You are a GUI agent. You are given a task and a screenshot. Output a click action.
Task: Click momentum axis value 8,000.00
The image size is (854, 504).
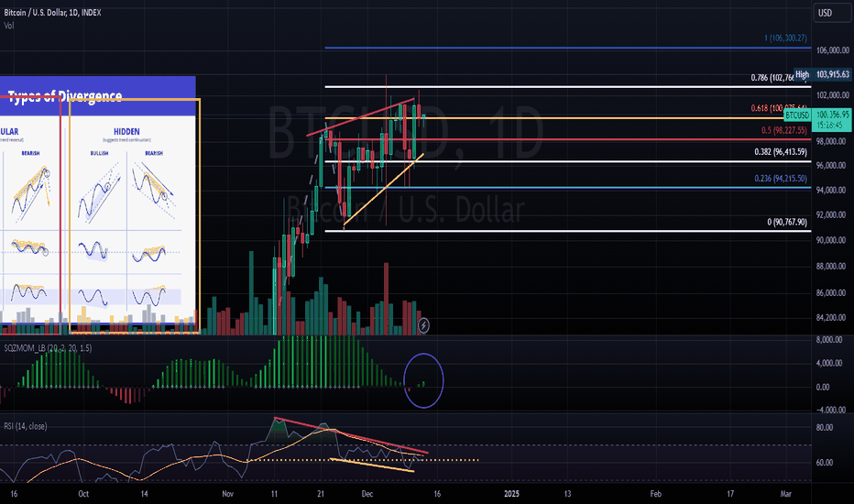829,339
